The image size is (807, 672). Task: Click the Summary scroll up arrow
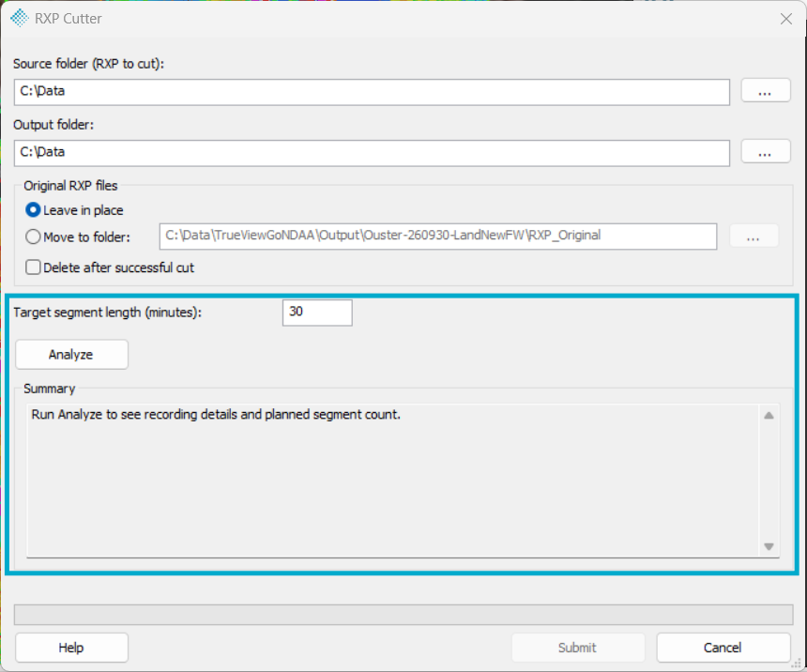(769, 416)
